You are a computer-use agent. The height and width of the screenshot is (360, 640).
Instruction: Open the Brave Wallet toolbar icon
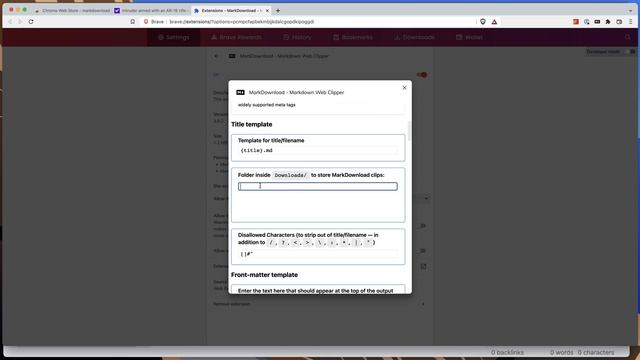tap(619, 22)
